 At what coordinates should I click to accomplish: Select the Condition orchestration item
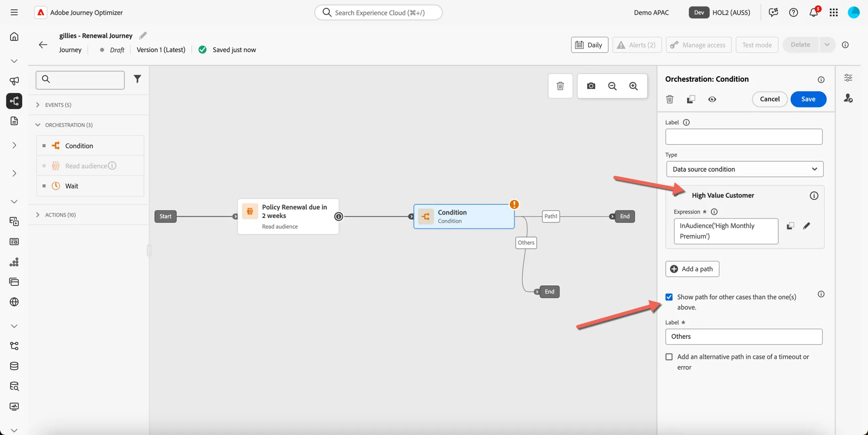(90, 146)
